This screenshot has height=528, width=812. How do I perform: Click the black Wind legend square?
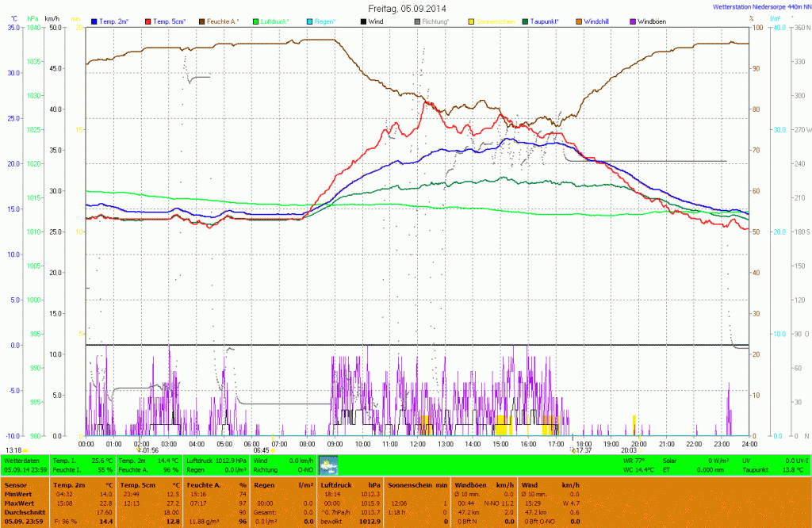tap(363, 21)
